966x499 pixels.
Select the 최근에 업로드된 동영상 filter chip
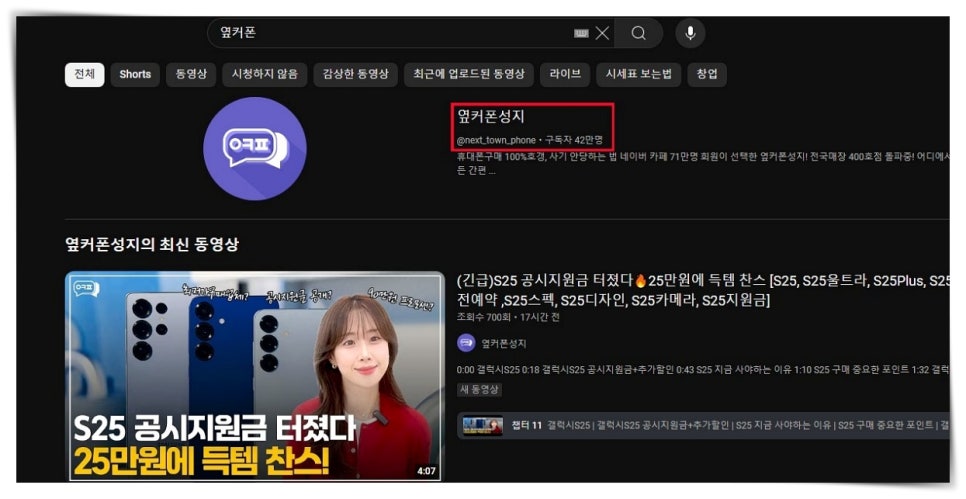(x=469, y=75)
